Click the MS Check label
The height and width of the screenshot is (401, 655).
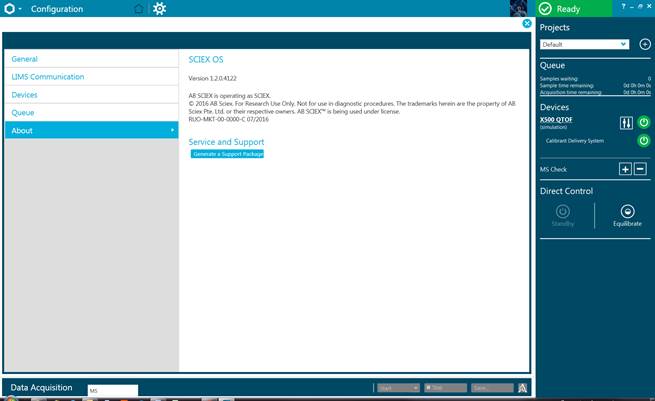click(553, 169)
